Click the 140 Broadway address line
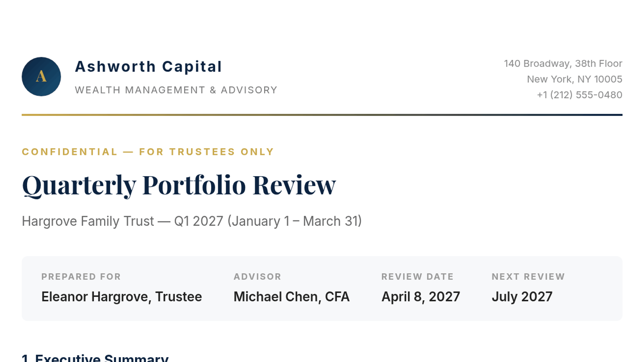The image size is (644, 362). [563, 63]
